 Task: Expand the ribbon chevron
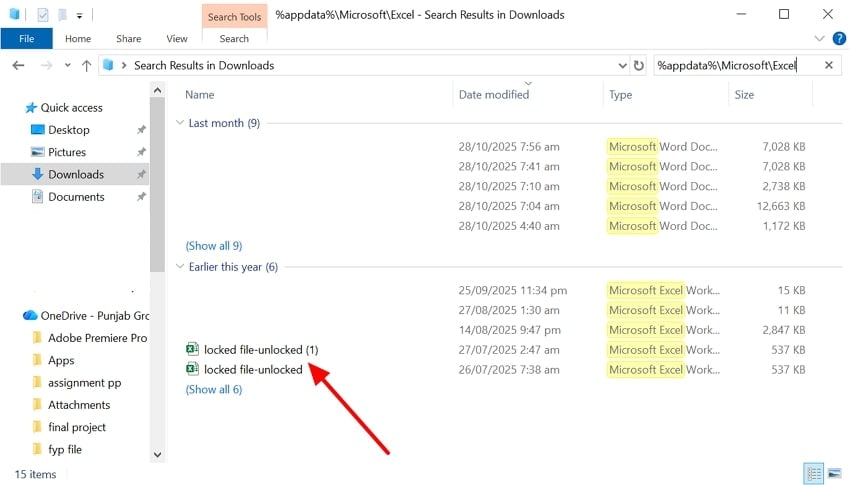pos(819,38)
